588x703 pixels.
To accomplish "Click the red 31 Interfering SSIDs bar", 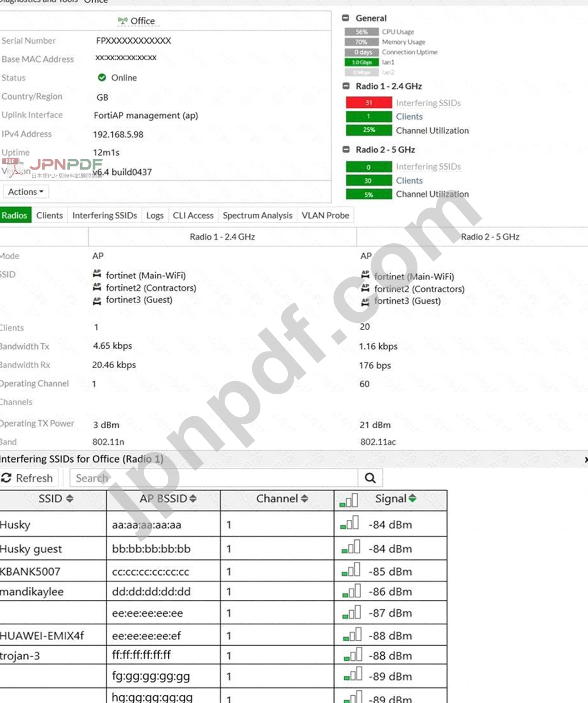I will click(368, 103).
